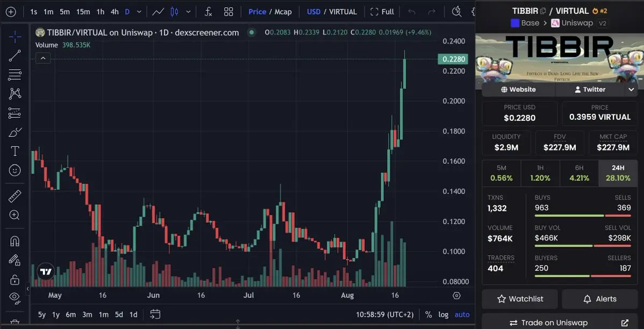The image size is (644, 329).
Task: Show chart prices in USD
Action: 314,11
